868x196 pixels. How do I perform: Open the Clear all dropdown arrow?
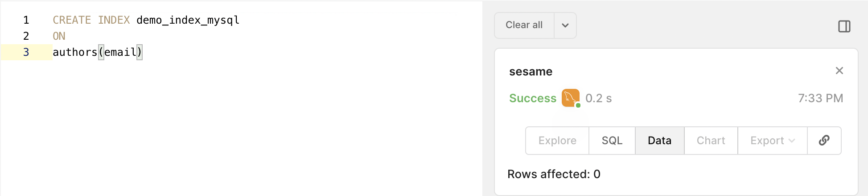(x=565, y=25)
